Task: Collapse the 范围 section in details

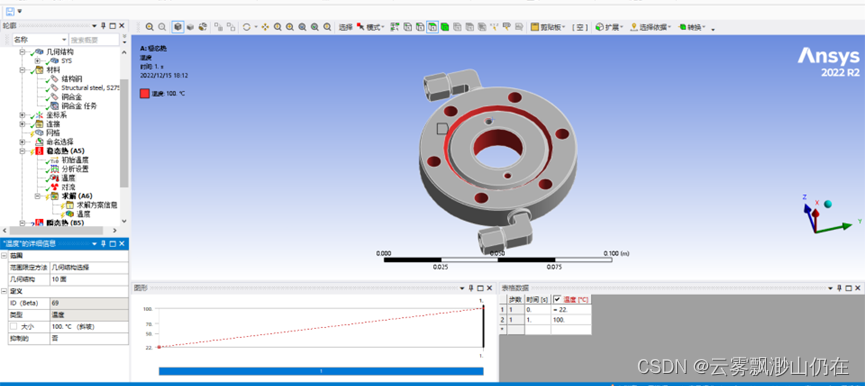Action: point(4,256)
